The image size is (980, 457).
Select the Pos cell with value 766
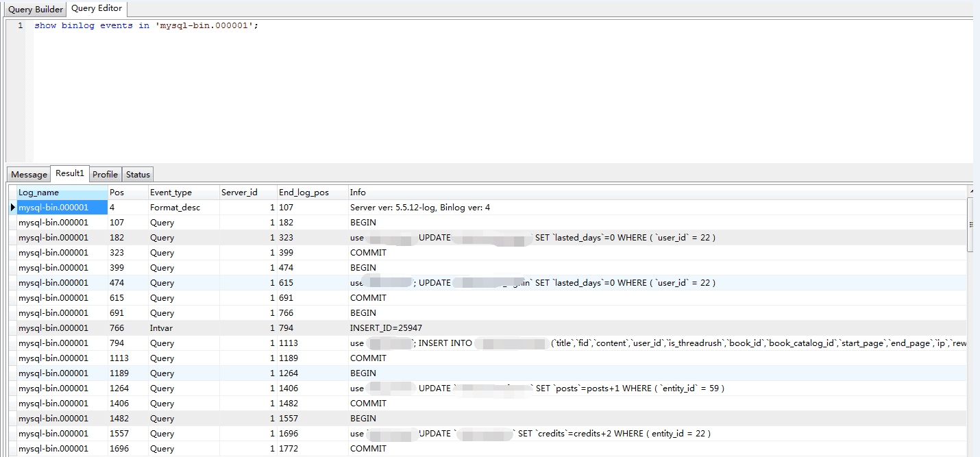point(127,328)
